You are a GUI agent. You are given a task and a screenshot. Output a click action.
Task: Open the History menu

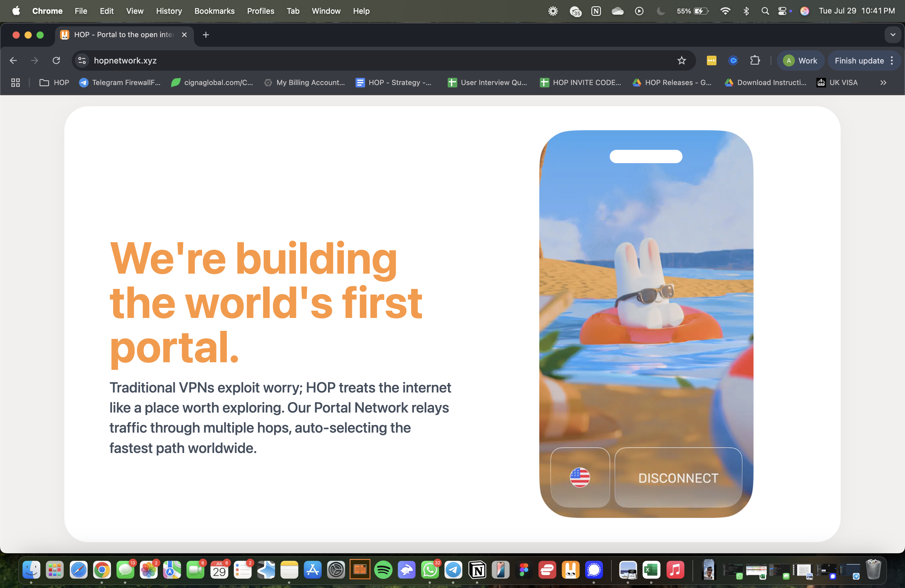[169, 11]
